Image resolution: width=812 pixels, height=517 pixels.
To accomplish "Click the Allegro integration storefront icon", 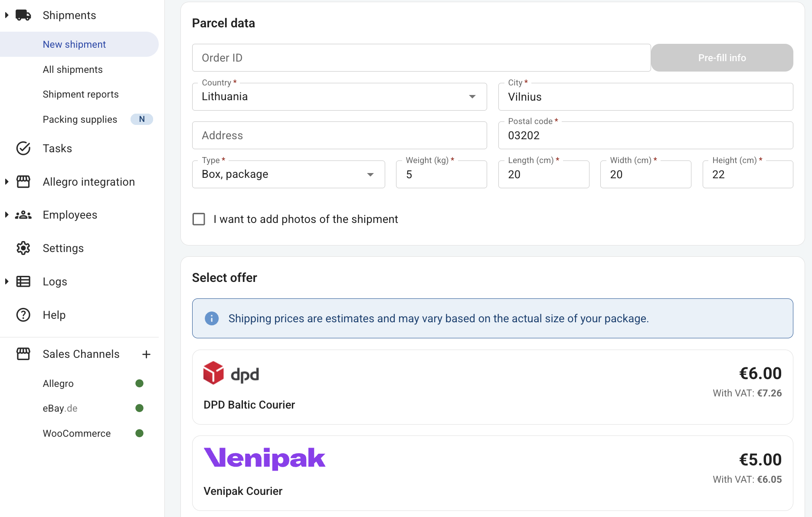I will coord(23,182).
